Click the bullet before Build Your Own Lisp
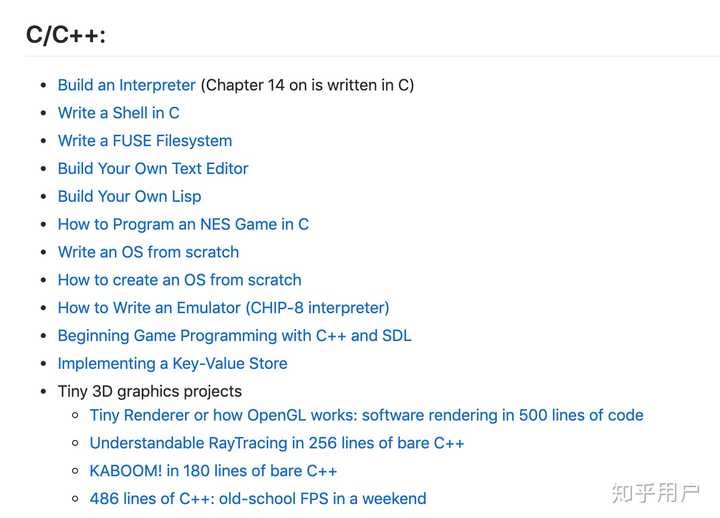Viewport: 720px width, 518px height. tap(42, 197)
